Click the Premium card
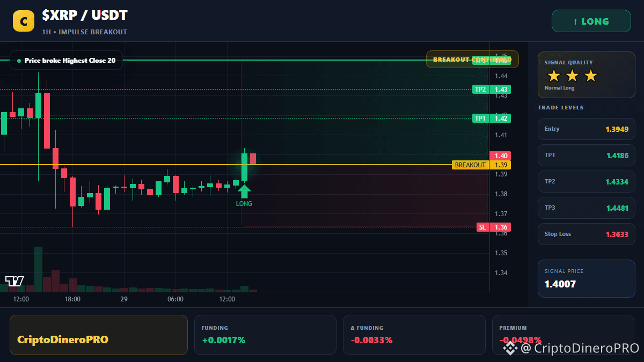Screen dimensions: 644x362 563,335
